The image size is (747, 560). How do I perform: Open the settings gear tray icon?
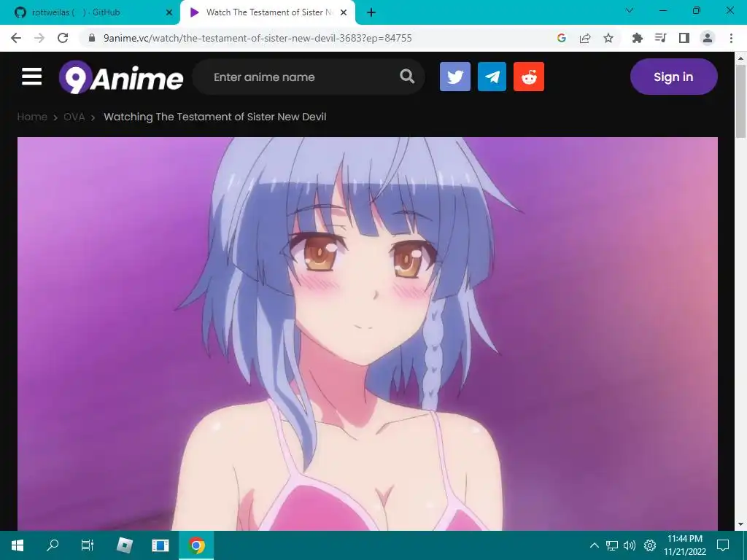click(x=650, y=545)
